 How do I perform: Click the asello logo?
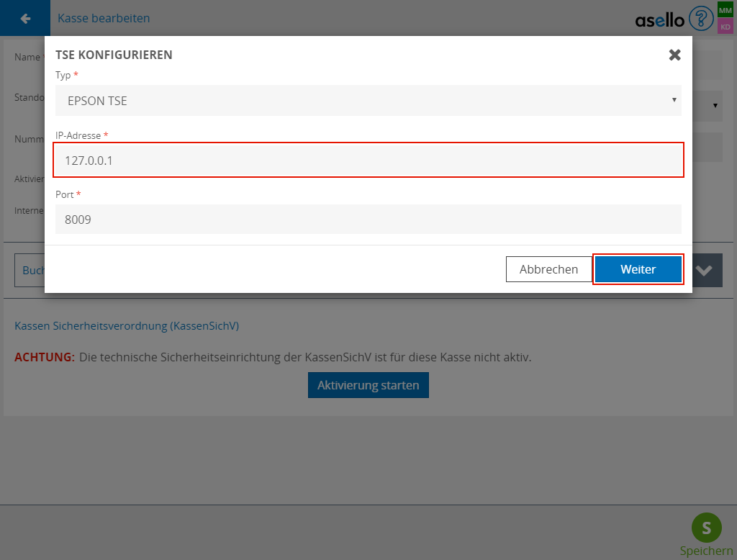(x=659, y=20)
